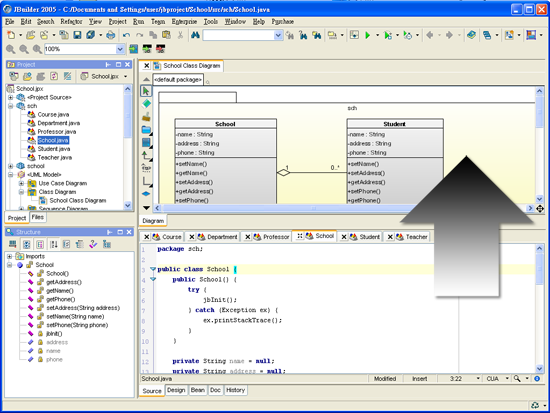Collapse method fold at public class School
Image resolution: width=550 pixels, height=413 pixels.
(153, 269)
